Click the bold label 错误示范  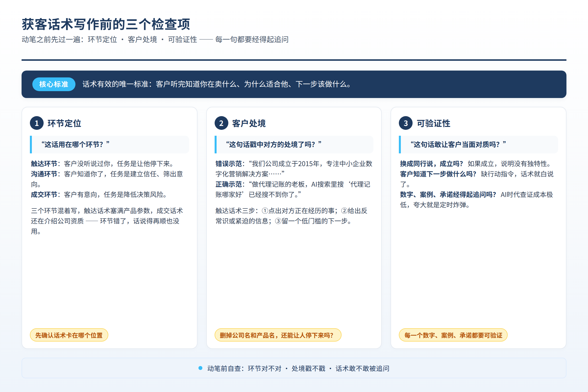click(x=229, y=164)
